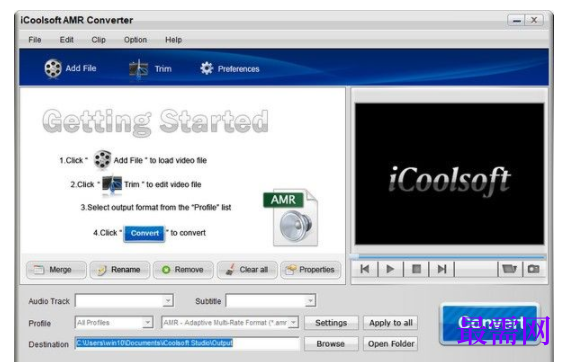
Task: Open snapshot folder icon under preview
Action: (x=509, y=269)
